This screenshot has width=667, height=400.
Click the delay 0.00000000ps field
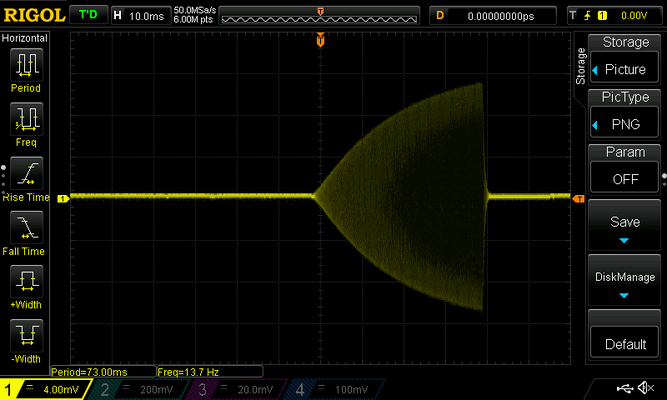tap(493, 16)
